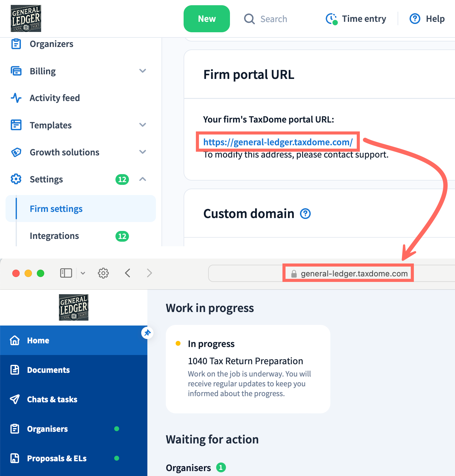Expand Growth solutions chevron

coord(142,152)
